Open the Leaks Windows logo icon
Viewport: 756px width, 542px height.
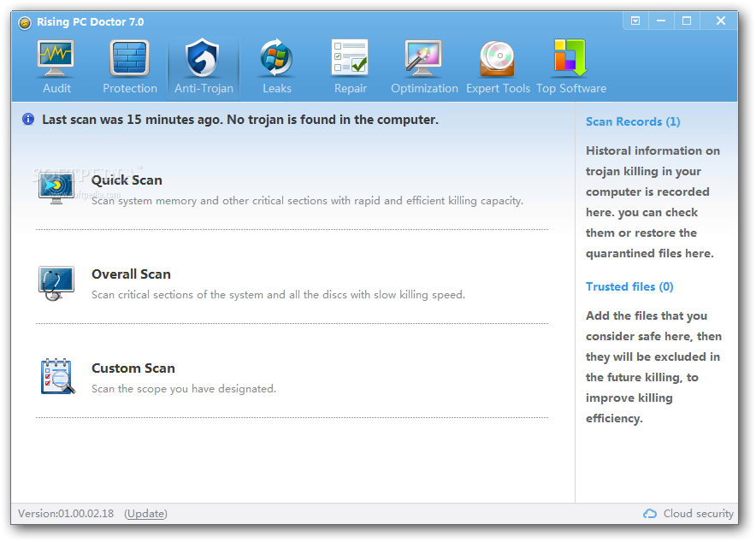[277, 58]
